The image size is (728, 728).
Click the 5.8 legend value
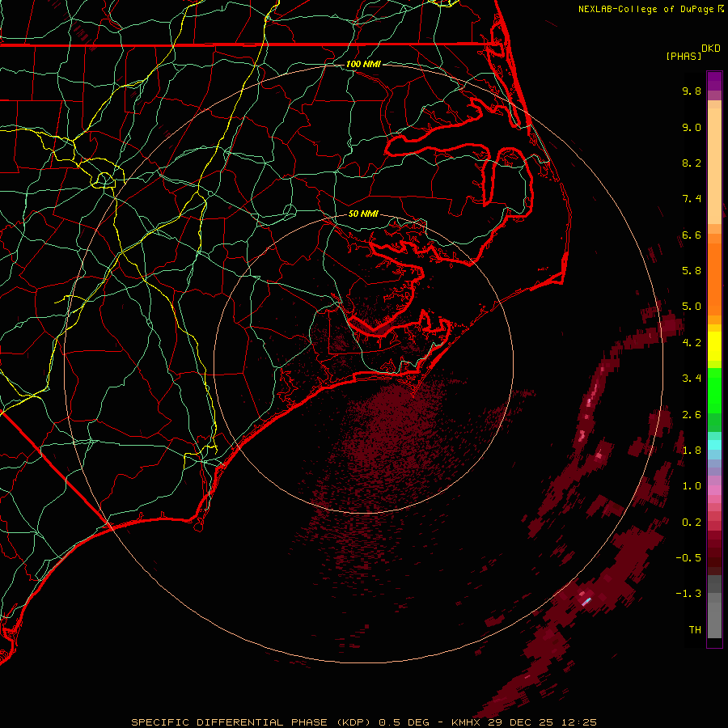pyautogui.click(x=692, y=271)
